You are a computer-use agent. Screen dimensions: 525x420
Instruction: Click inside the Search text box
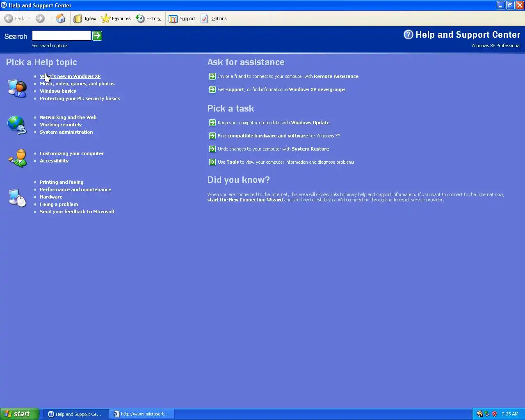(61, 36)
